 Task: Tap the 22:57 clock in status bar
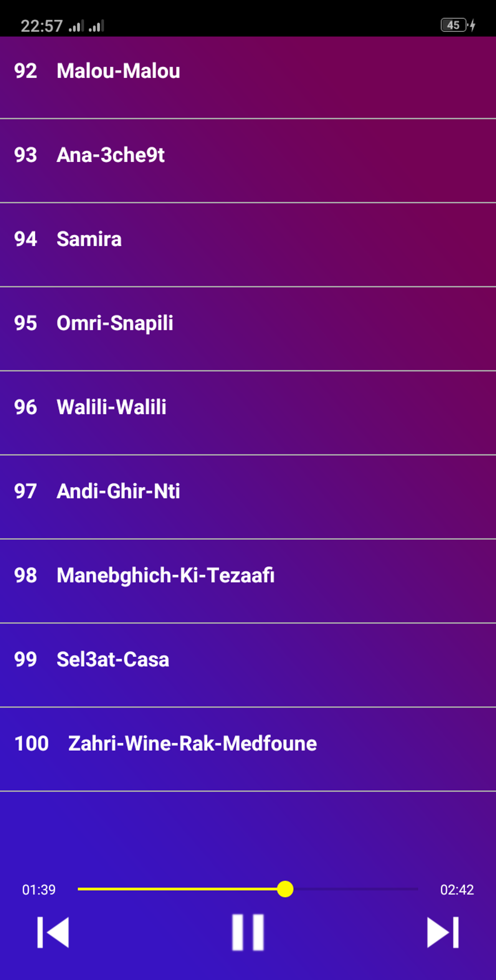click(41, 26)
